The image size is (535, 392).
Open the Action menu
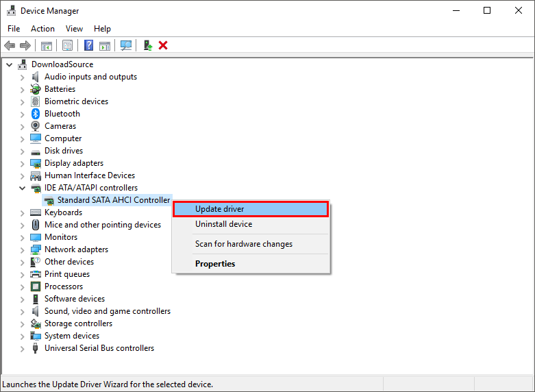42,29
